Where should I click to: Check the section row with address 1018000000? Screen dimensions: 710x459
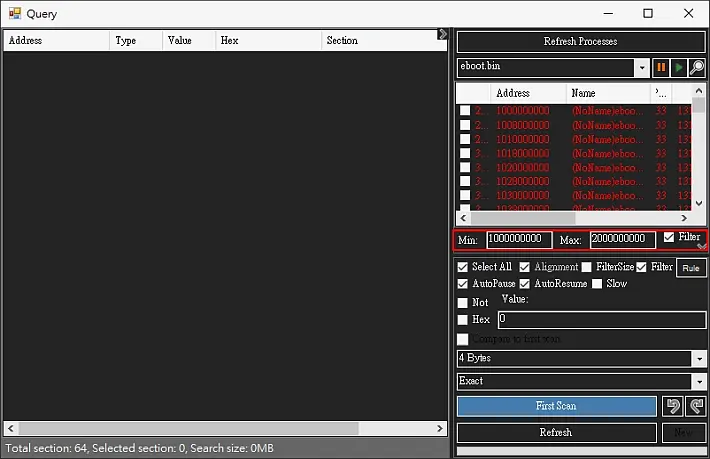[465, 153]
